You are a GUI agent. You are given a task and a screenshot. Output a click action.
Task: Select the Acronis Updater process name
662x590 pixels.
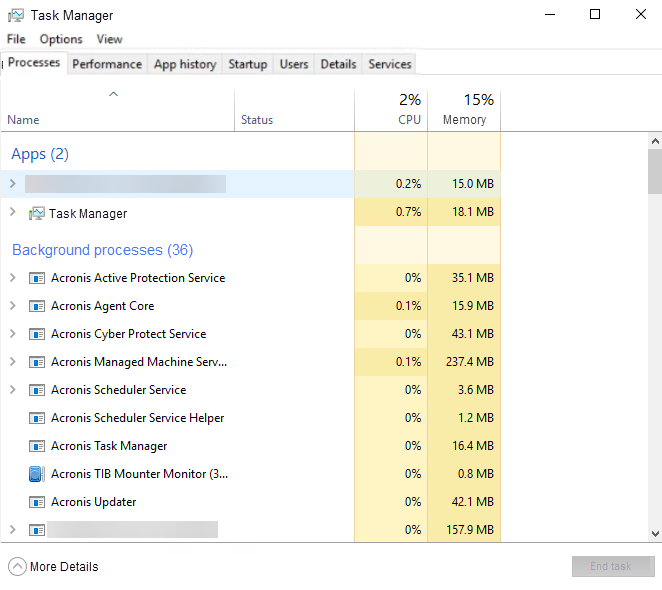[94, 502]
